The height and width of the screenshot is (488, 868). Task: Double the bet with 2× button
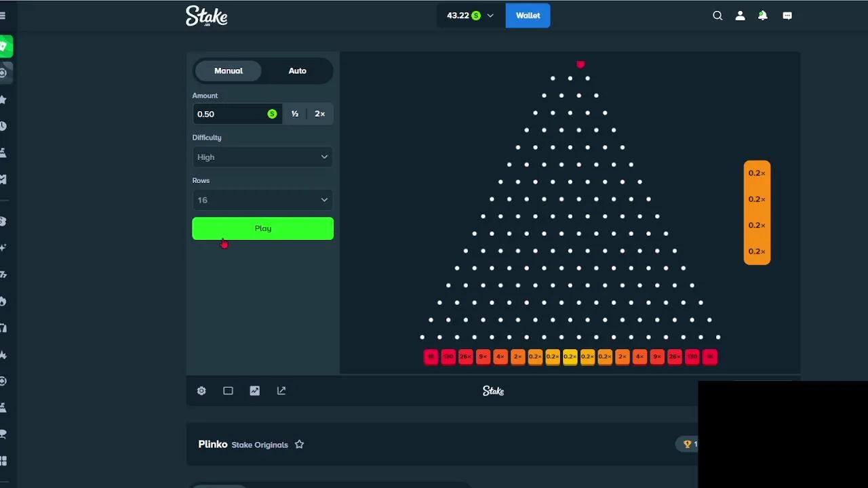click(x=320, y=114)
